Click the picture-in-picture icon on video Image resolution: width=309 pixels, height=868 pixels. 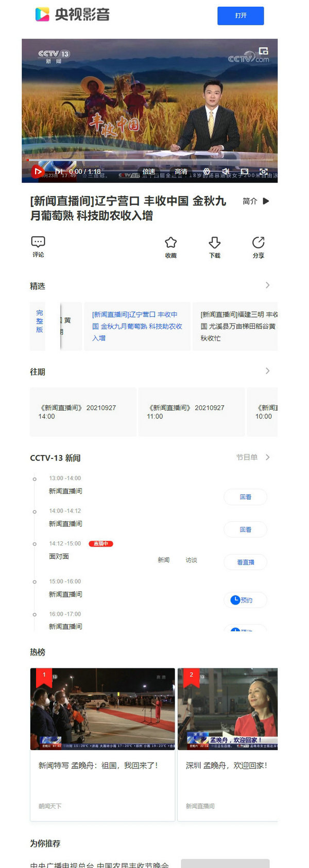[x=263, y=51]
